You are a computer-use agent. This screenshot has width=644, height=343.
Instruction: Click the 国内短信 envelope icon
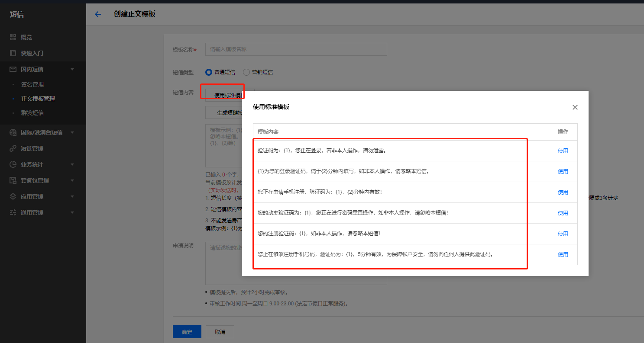click(x=13, y=69)
